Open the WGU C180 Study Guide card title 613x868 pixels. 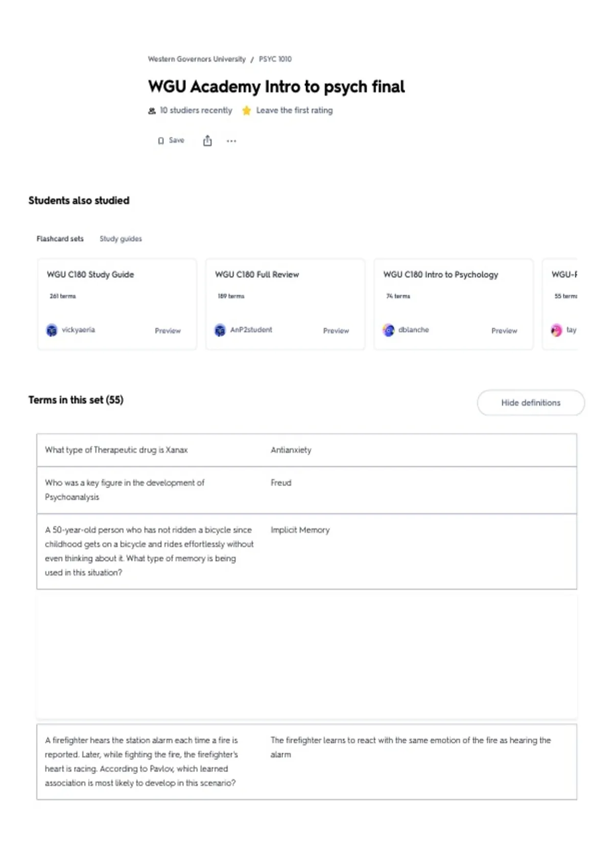click(x=90, y=275)
